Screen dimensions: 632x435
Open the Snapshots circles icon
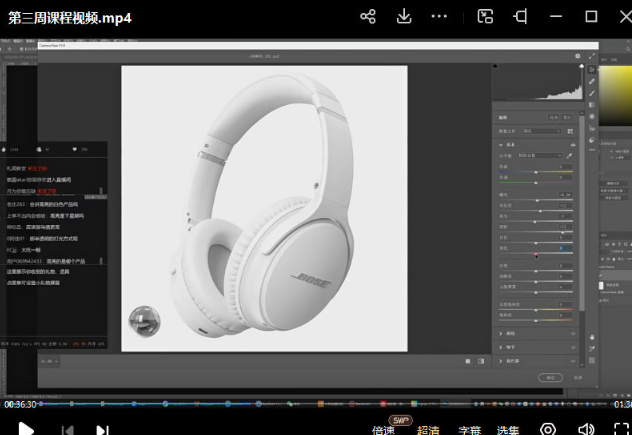coord(592,140)
